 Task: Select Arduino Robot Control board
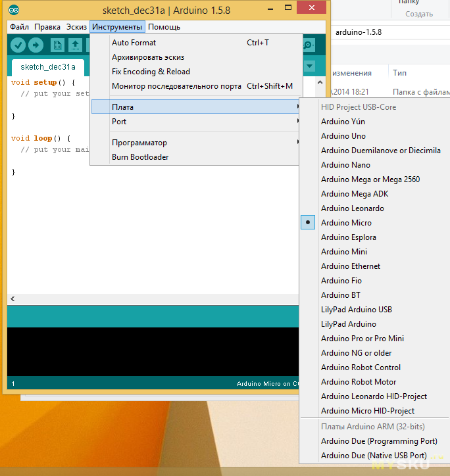[374, 368]
